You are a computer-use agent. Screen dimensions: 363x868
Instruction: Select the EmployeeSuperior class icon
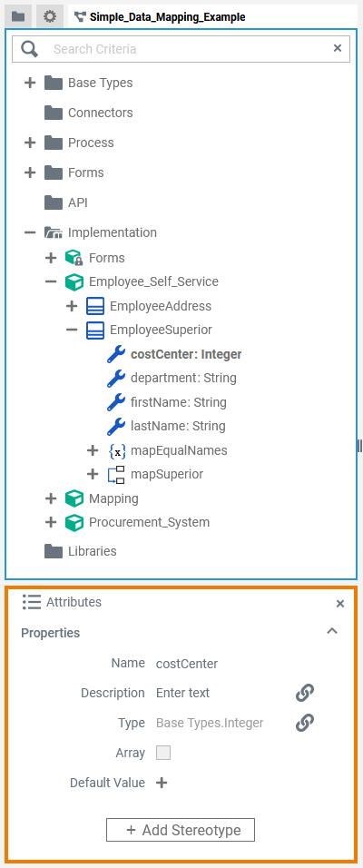click(x=95, y=330)
